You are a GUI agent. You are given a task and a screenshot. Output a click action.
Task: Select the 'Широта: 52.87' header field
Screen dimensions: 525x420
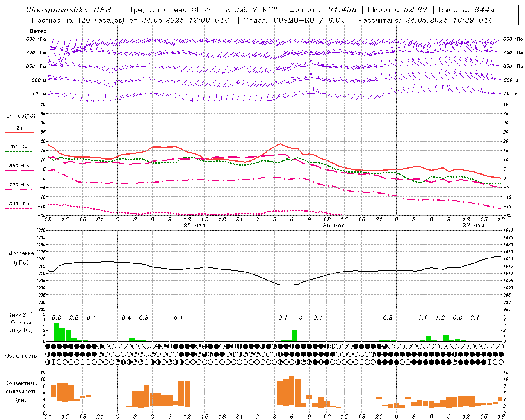click(397, 10)
